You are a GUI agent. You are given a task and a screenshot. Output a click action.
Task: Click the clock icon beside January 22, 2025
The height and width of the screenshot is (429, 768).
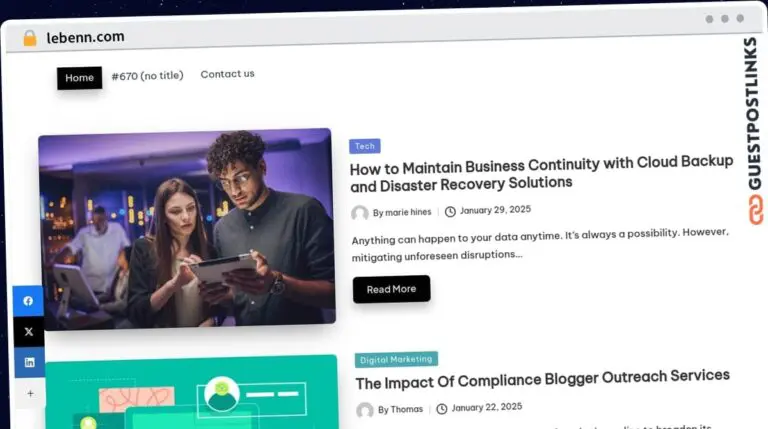(442, 408)
